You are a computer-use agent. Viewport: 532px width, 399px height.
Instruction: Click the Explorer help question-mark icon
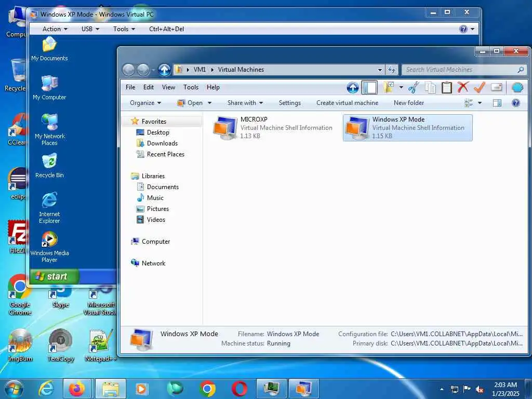coord(516,103)
